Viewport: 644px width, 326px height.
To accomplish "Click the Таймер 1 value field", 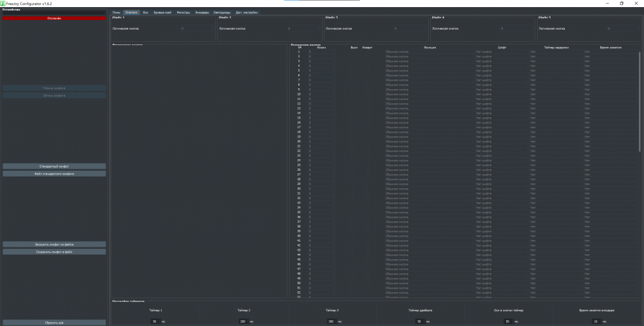I will (154, 321).
